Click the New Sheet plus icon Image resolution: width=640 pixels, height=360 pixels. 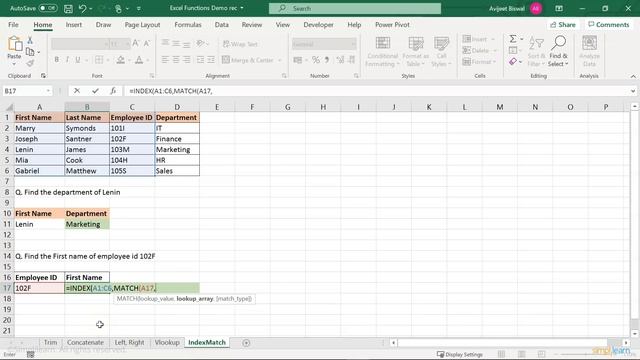tap(246, 343)
